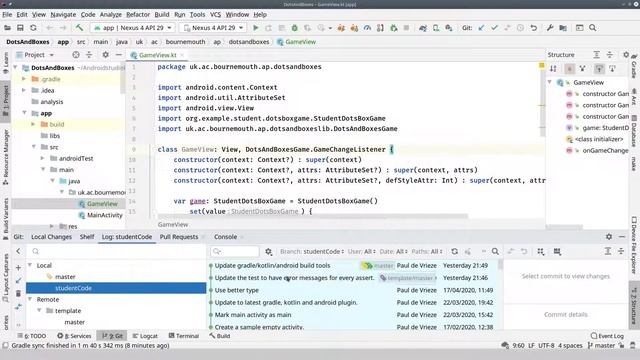640x360 pixels.
Task: Open the Logcat tool window
Action: [x=145, y=336]
